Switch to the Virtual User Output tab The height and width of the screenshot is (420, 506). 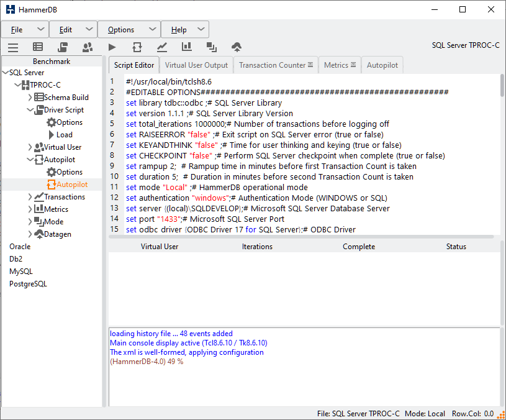tap(196, 65)
